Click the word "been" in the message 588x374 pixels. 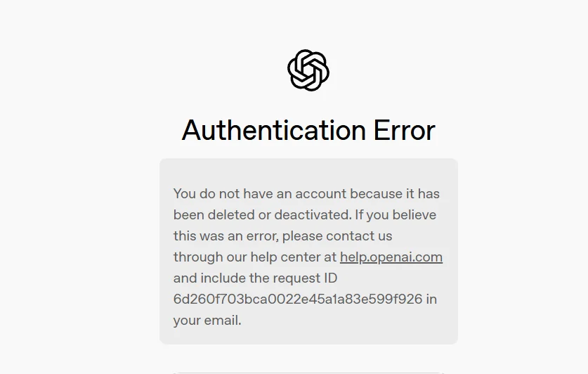coord(188,214)
